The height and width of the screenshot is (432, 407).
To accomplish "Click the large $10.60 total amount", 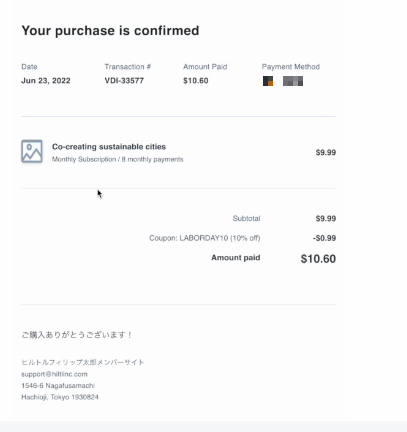I will point(318,259).
